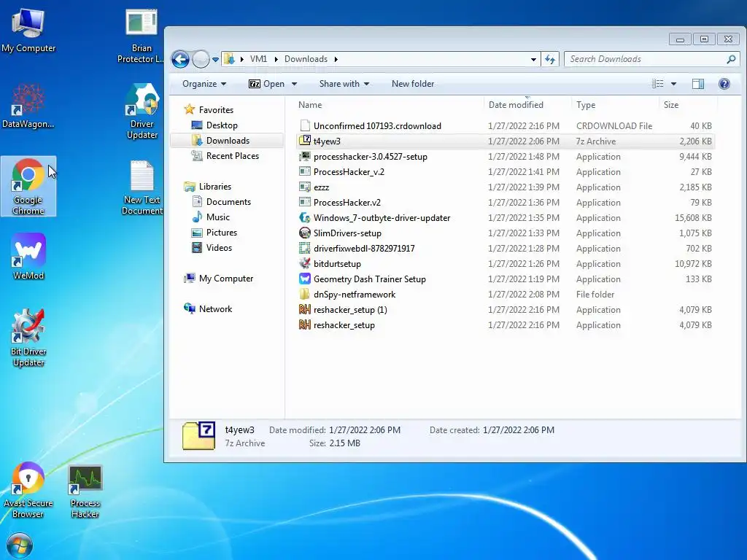Expand the Downloads breadcrumb arrow
The width and height of the screenshot is (747, 560).
coord(336,59)
